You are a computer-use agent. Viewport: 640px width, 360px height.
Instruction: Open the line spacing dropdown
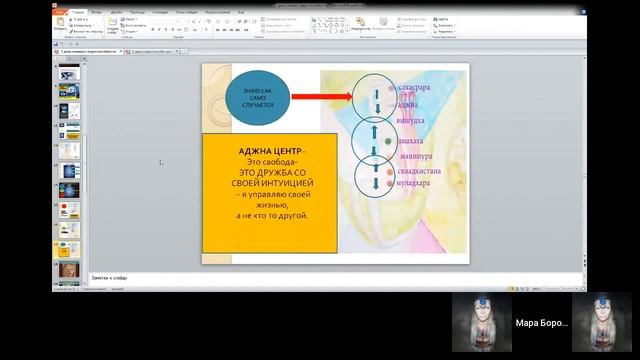(x=255, y=21)
